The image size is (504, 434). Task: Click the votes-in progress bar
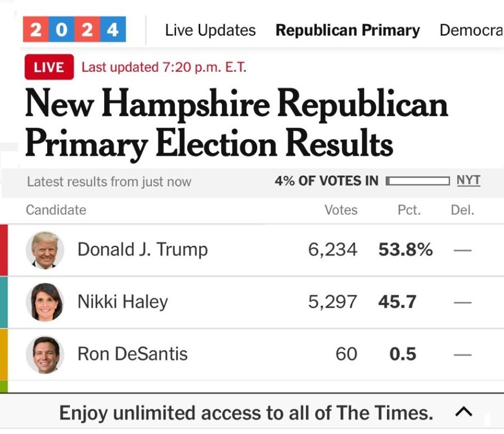(x=417, y=181)
